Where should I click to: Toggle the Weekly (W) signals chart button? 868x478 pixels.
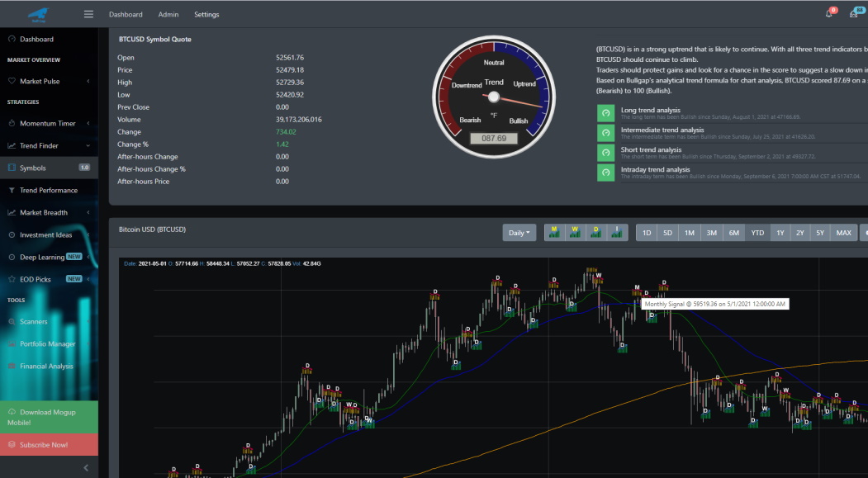coord(575,233)
